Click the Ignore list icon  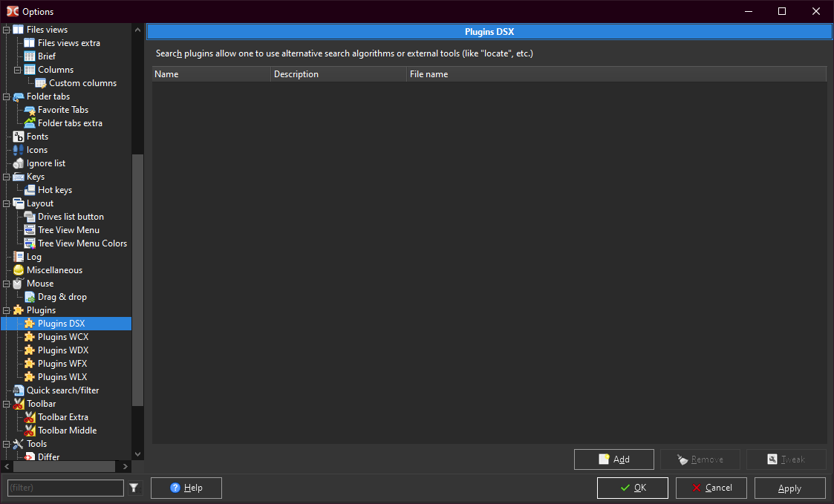(x=19, y=163)
